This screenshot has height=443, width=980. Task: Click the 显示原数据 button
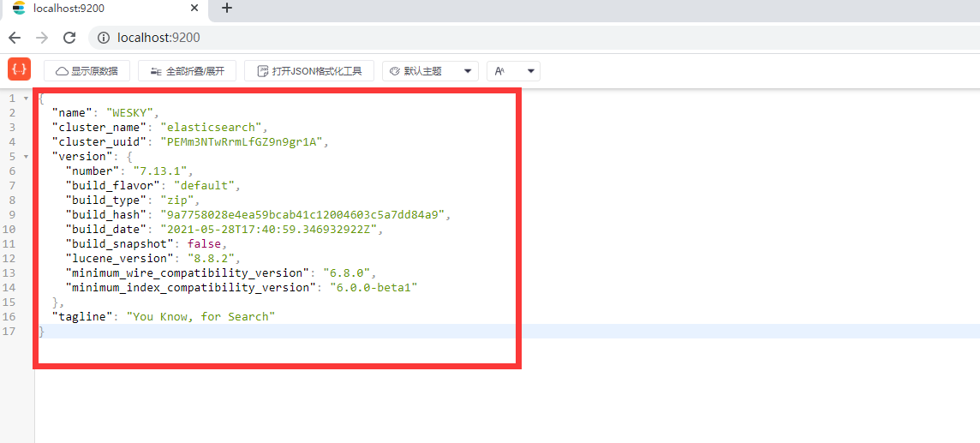pos(87,71)
